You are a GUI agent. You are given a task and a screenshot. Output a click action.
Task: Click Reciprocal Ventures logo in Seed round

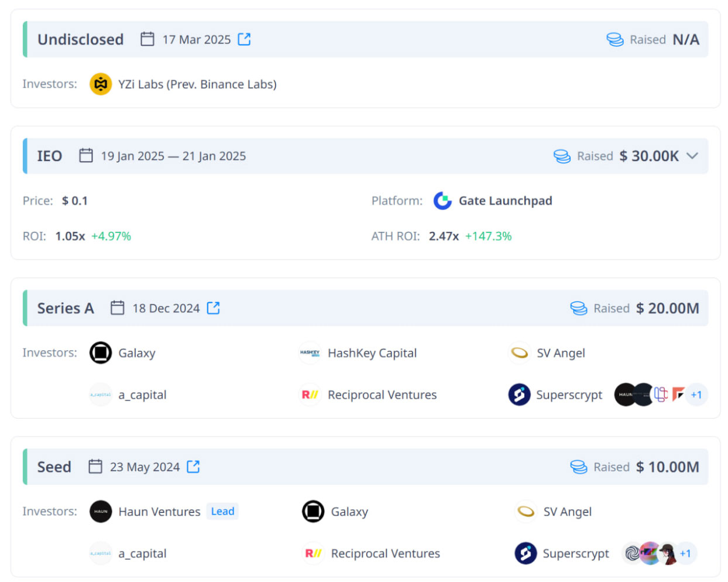point(313,553)
